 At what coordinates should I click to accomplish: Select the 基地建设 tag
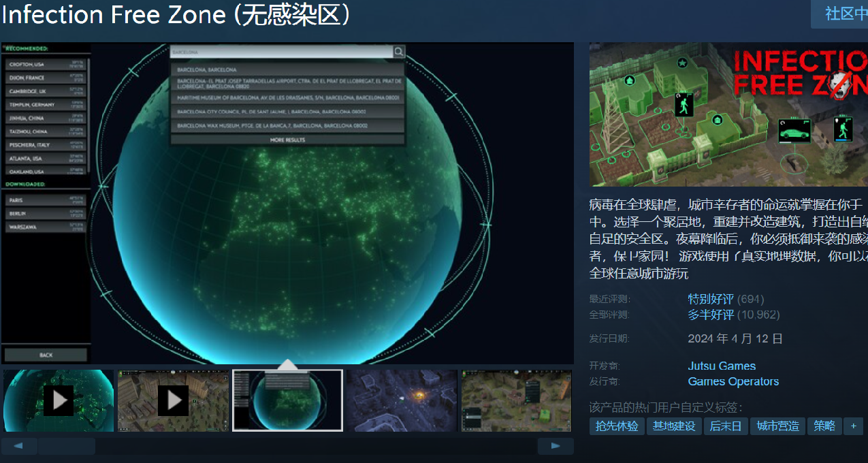click(x=674, y=426)
